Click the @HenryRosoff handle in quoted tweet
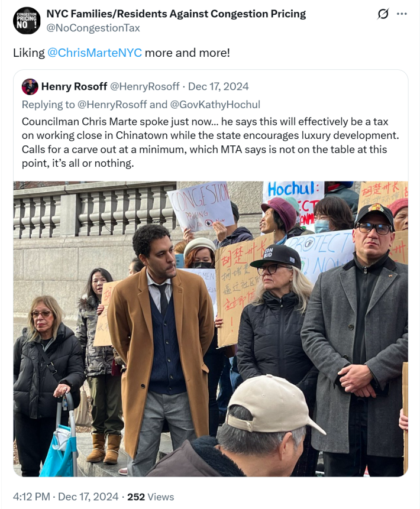Screen dimensions: 420x509 [144, 86]
